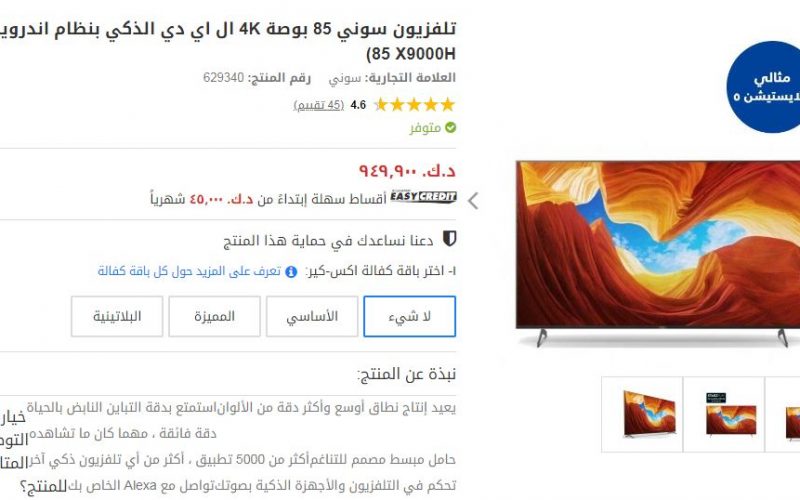
Task: Click the Sony brand name link
Action: coord(344,78)
